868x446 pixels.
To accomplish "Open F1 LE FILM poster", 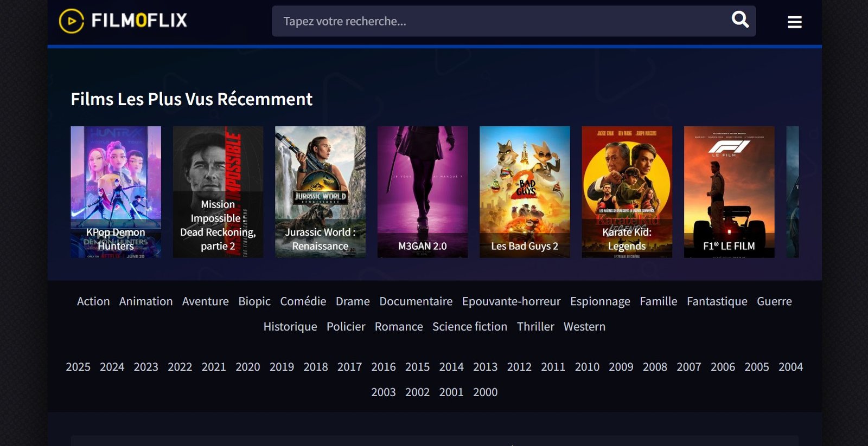I will point(729,192).
